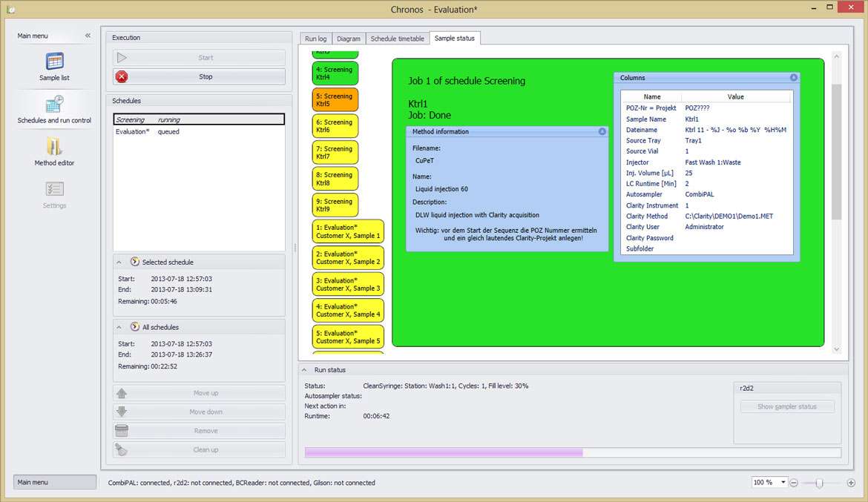This screenshot has height=502, width=868.
Task: Click the Main menu bottom button
Action: pyautogui.click(x=55, y=482)
